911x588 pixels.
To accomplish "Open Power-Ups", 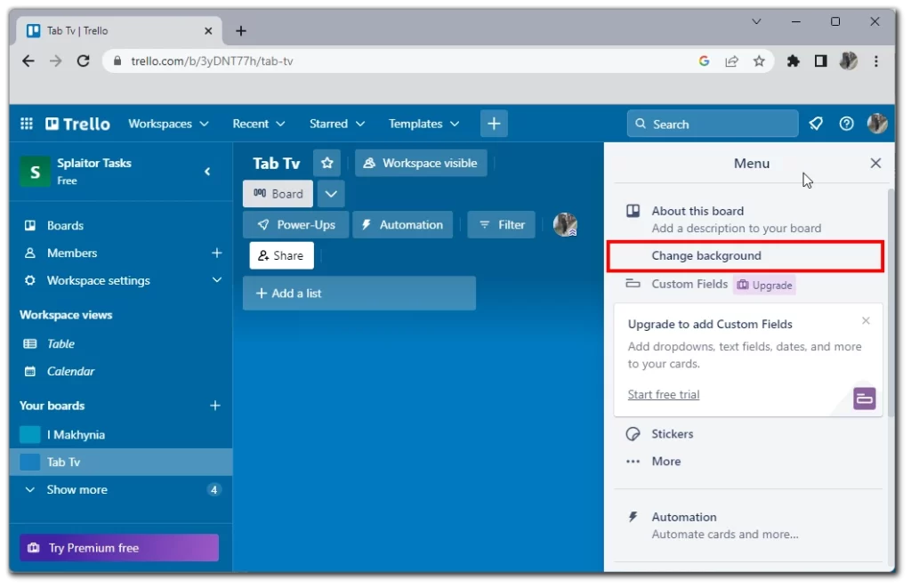I will click(295, 225).
